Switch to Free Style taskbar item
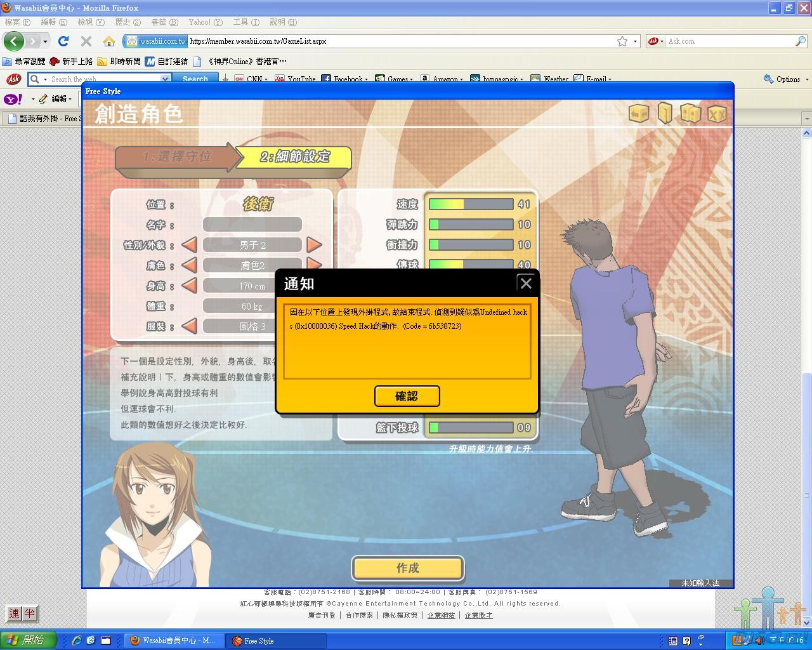 tap(277, 640)
